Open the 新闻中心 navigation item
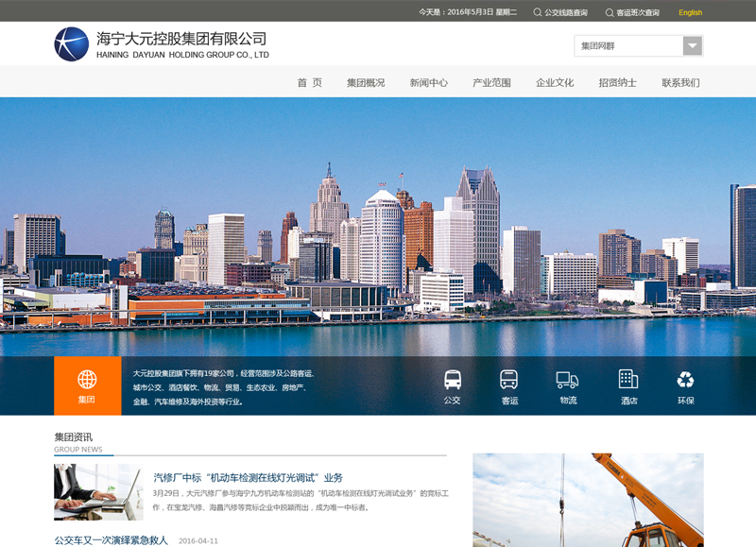The image size is (756, 547). tap(429, 83)
